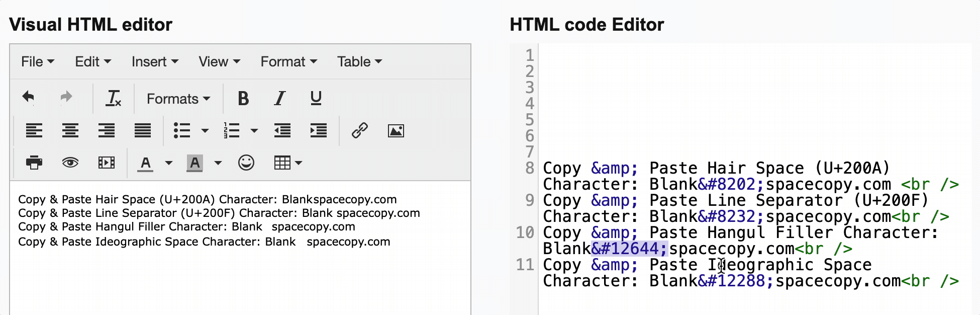
Task: Open the File menu
Action: pyautogui.click(x=37, y=61)
